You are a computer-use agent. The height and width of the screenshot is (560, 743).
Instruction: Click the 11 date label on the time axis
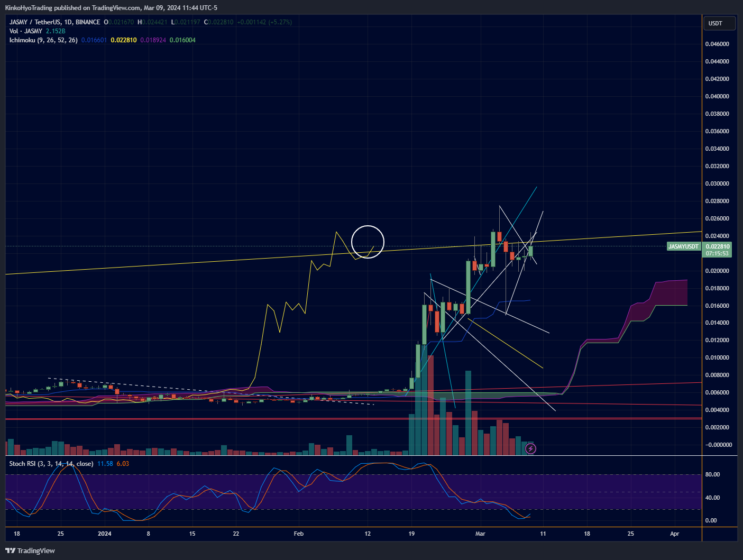pos(543,534)
